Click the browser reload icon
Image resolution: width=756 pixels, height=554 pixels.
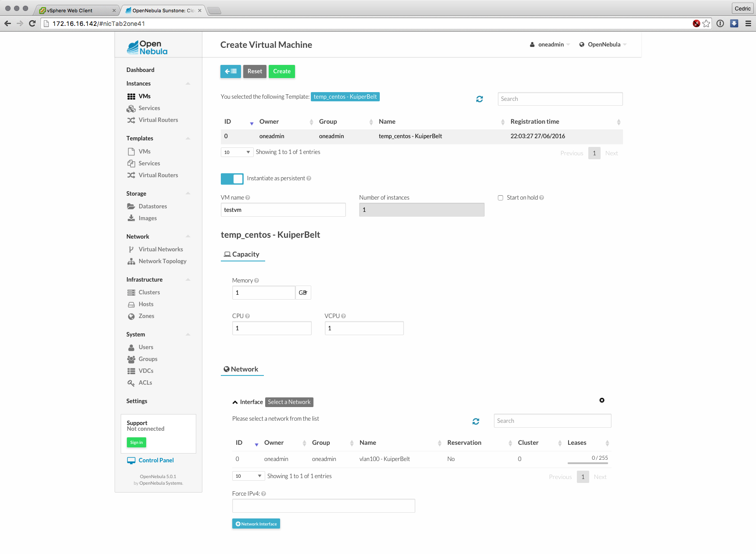32,24
